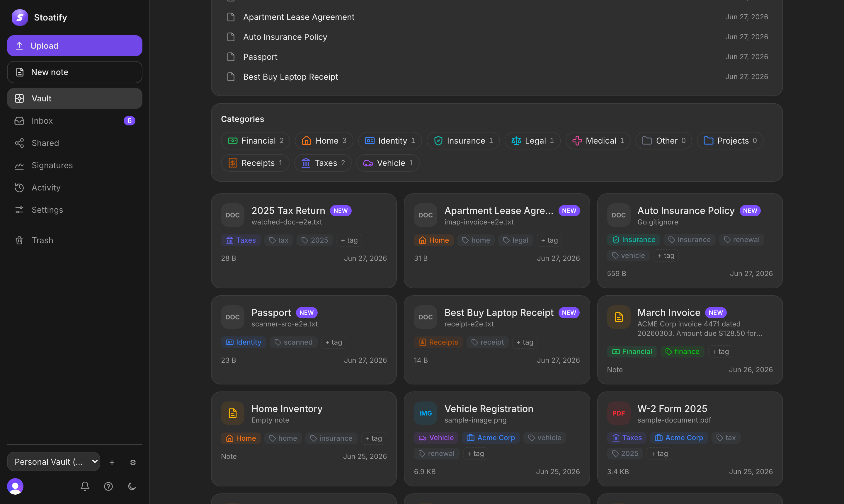This screenshot has width=844, height=504.
Task: Filter by Receipts category chip
Action: coord(255,163)
